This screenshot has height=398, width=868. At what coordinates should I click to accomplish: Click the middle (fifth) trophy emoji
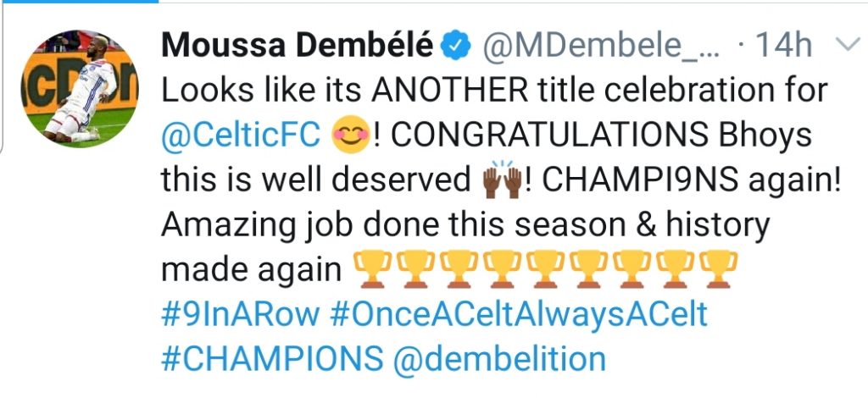[543, 269]
